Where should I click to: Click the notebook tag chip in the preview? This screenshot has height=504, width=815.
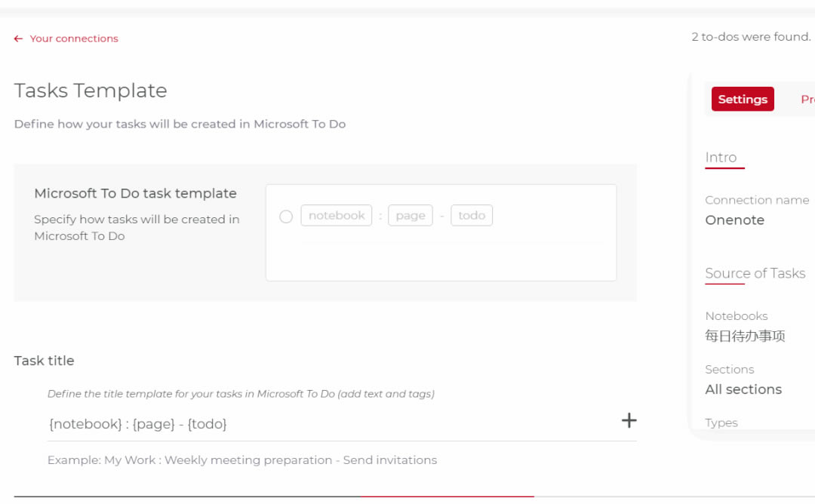point(337,216)
